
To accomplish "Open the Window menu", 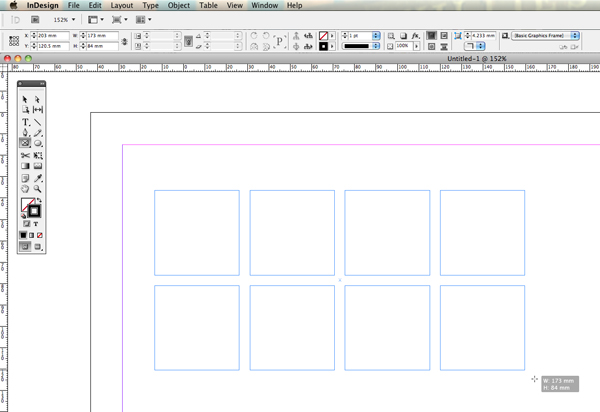I will (x=264, y=5).
